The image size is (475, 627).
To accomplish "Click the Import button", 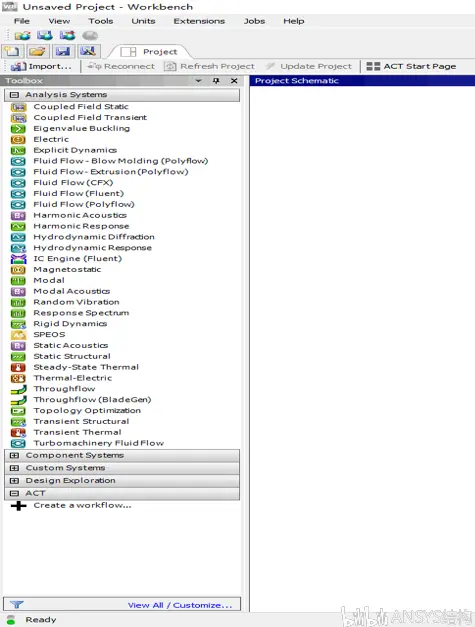I will click(41, 66).
